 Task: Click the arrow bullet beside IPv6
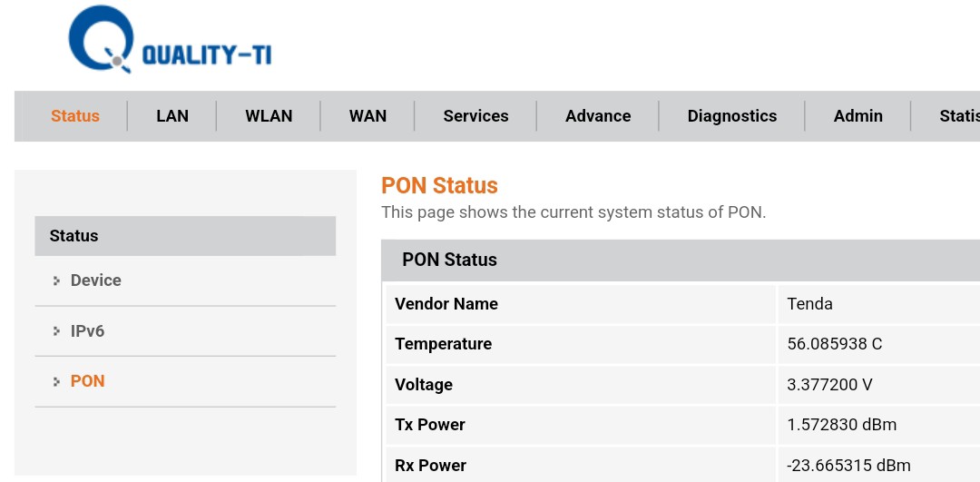(x=56, y=332)
